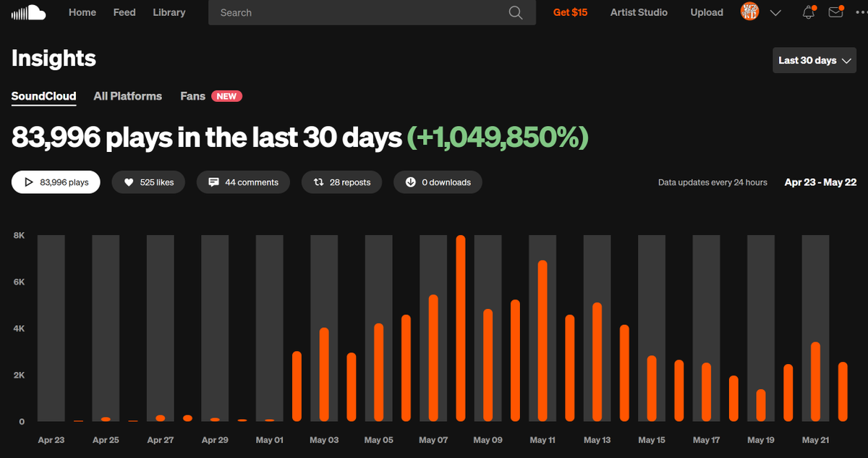Select the 28 reposts metric pill
868x458 pixels.
tap(341, 182)
